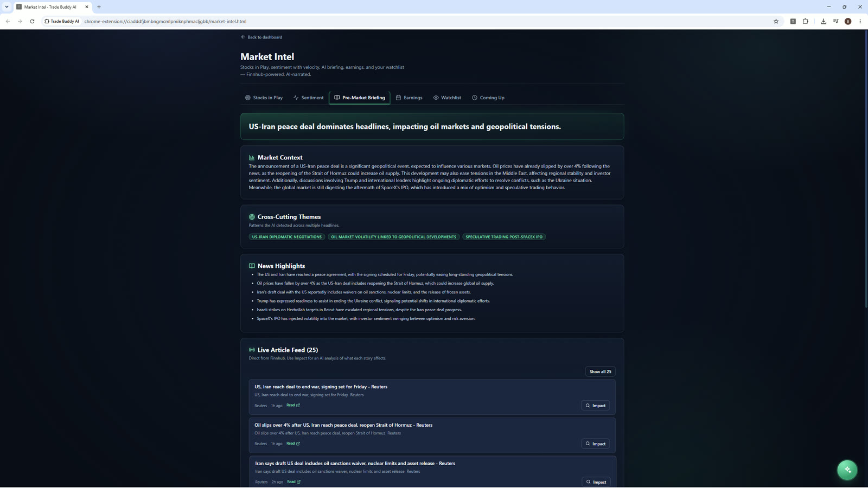The image size is (868, 488).
Task: Go back to dashboard link
Action: click(261, 37)
